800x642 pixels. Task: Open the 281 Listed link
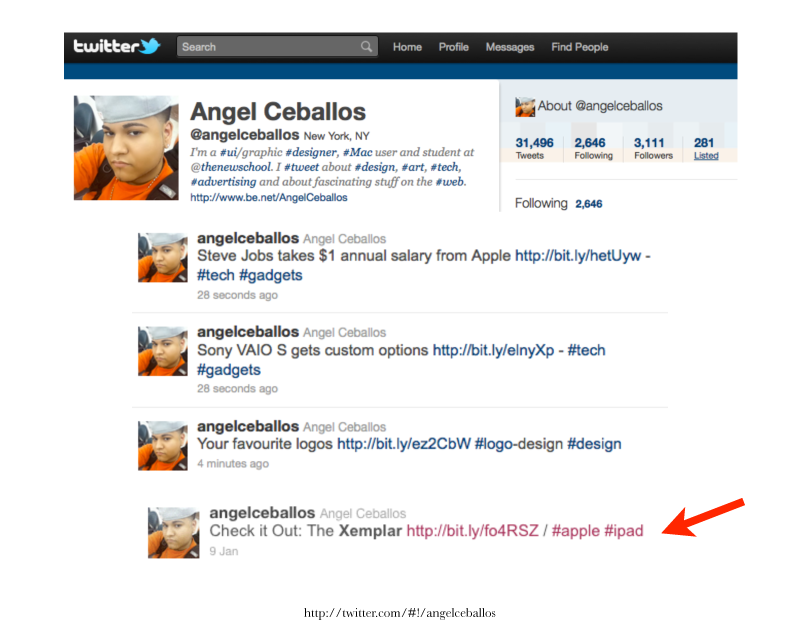(706, 149)
